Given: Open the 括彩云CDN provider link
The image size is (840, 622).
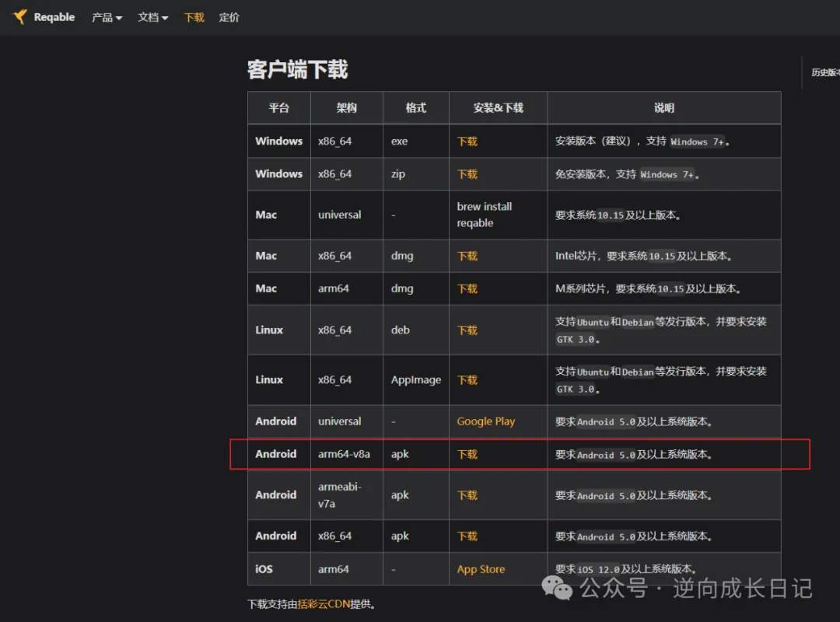Looking at the screenshot, I should click(x=324, y=604).
